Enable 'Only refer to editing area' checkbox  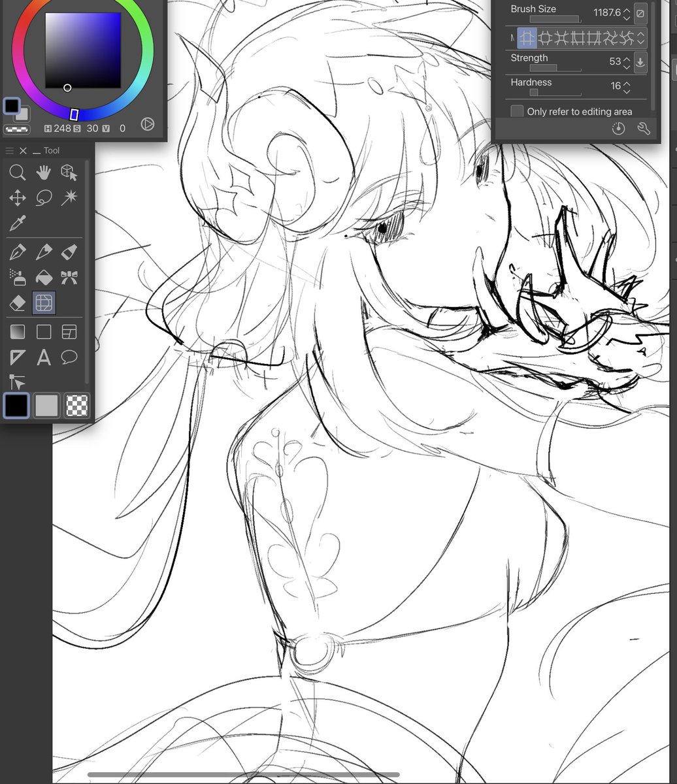pos(517,111)
